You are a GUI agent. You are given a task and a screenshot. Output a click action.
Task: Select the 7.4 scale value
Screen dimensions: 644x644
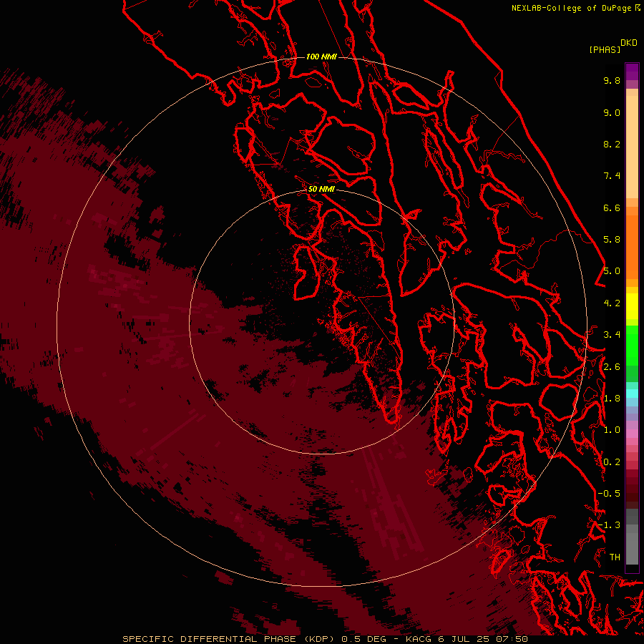(x=612, y=176)
